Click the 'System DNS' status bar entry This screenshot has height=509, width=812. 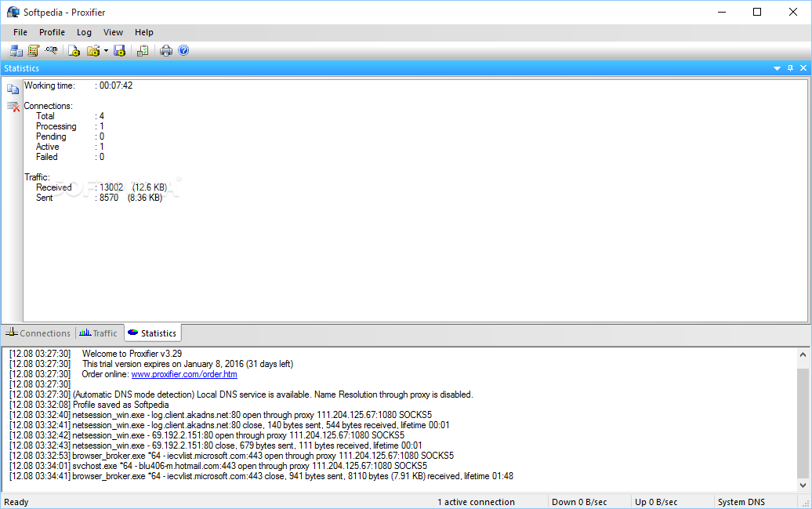(741, 502)
